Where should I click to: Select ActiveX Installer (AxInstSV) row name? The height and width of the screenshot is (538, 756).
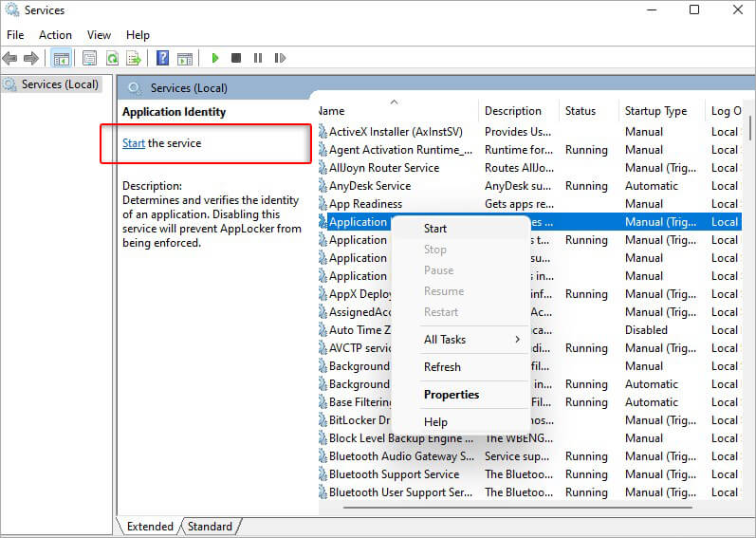point(396,132)
